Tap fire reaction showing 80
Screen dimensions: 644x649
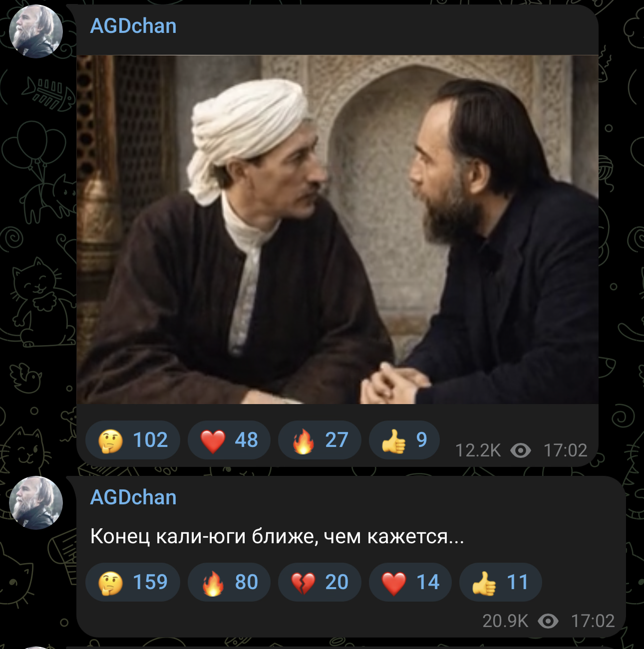(229, 582)
